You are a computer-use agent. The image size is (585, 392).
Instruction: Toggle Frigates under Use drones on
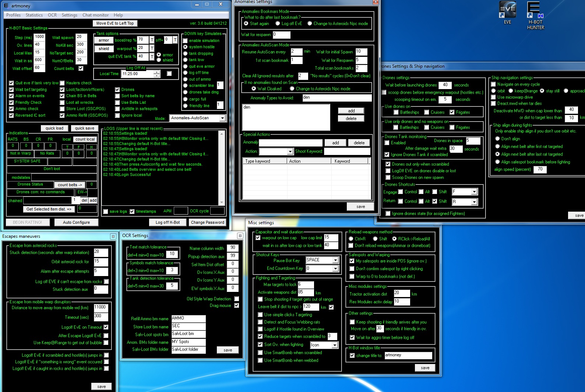[452, 112]
